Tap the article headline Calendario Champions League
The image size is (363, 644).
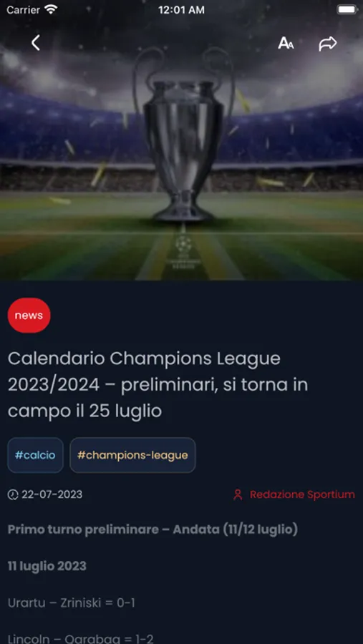158,385
